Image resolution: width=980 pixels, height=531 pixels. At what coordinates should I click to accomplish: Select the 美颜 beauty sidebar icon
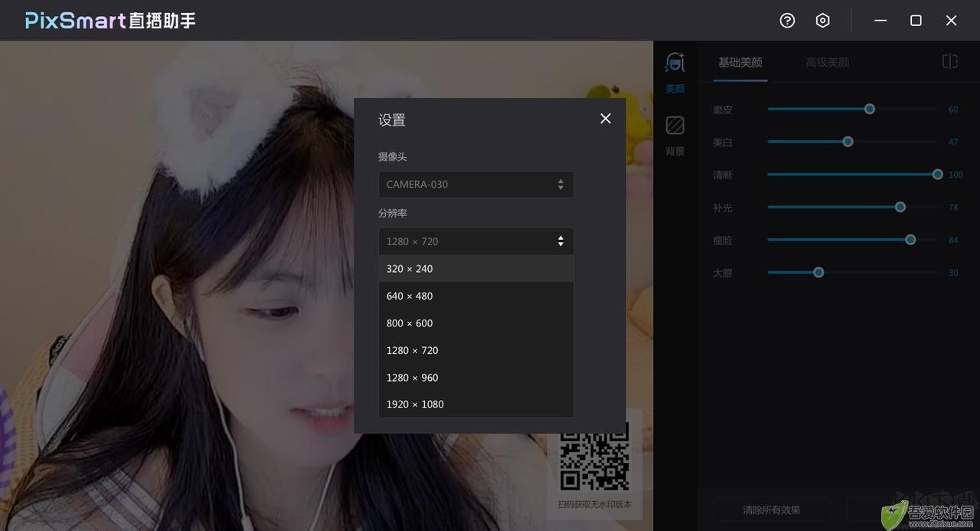click(675, 73)
